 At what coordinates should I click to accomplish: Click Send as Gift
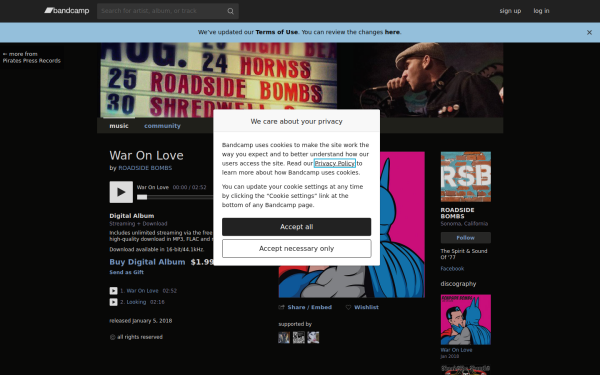126,272
